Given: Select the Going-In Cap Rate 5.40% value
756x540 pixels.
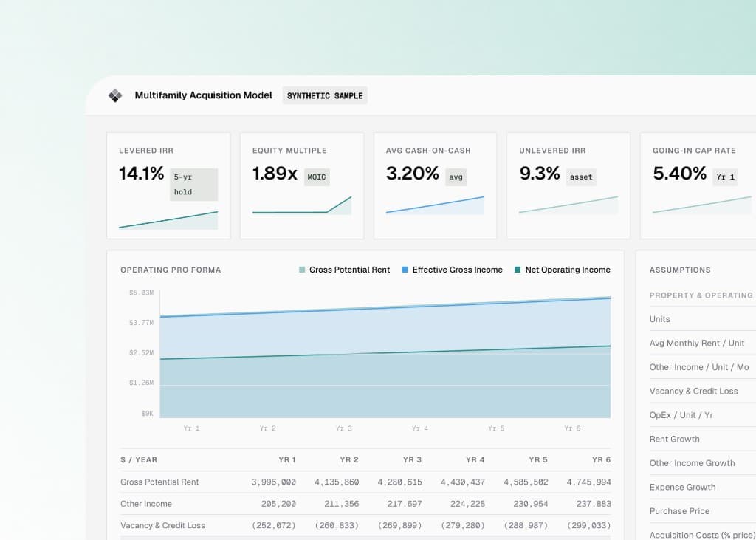Looking at the screenshot, I should click(x=680, y=174).
